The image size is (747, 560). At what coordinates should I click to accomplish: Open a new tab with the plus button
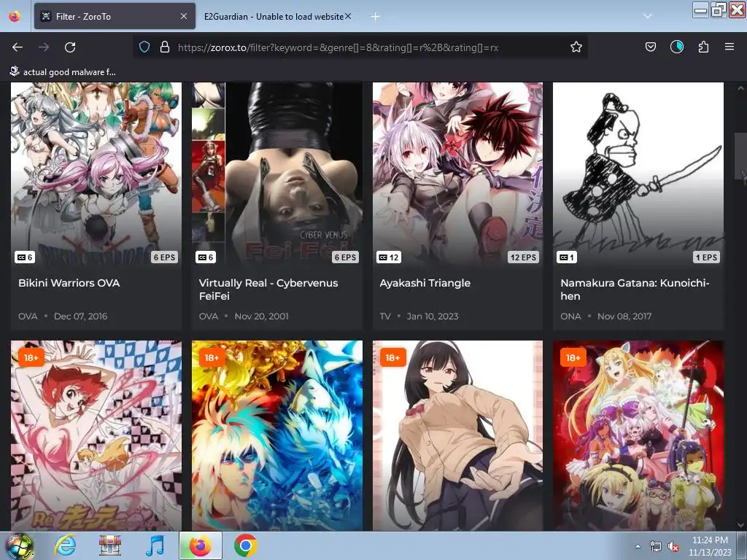[376, 17]
